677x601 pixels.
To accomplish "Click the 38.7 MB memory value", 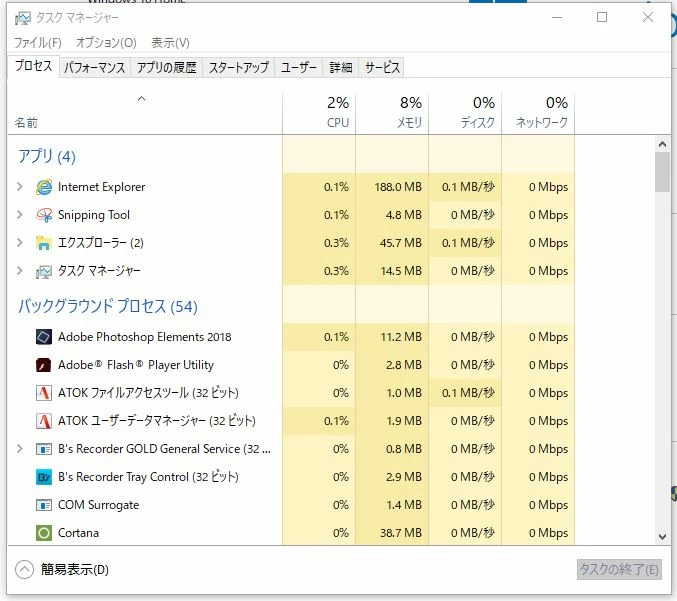I will coord(401,533).
